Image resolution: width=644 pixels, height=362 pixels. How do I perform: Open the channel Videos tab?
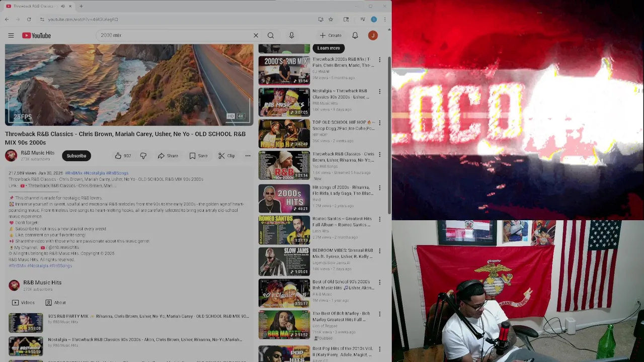[x=23, y=303]
